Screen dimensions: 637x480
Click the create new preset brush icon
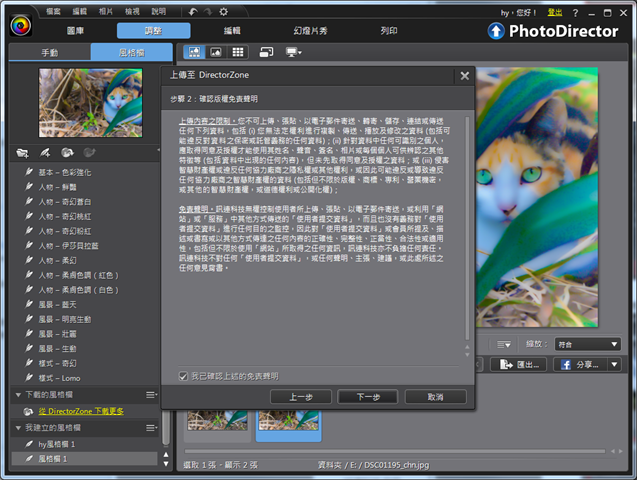[45, 153]
